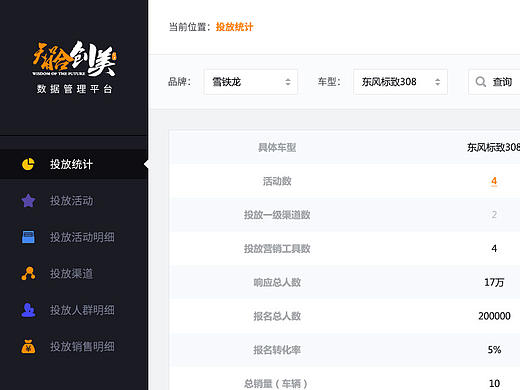Screen dimensions: 520x390
Task: Click the purple star icon for 投放活动
Action: click(28, 201)
